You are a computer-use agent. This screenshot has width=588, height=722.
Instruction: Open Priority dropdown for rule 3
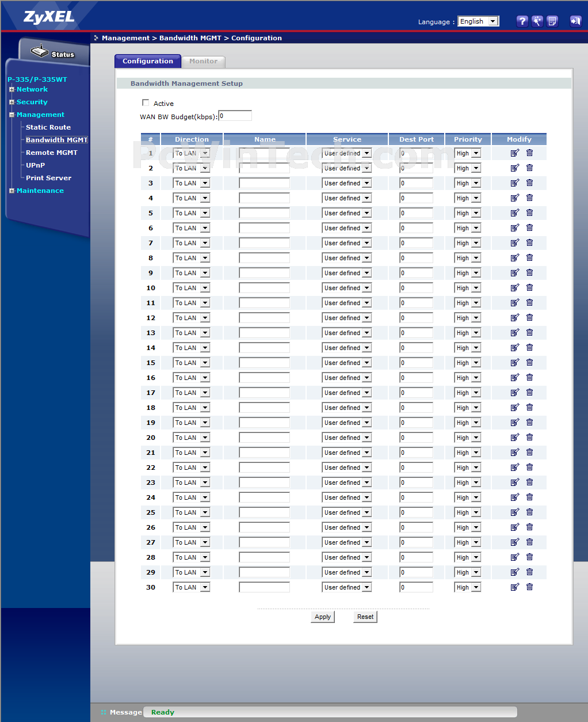[x=468, y=183]
